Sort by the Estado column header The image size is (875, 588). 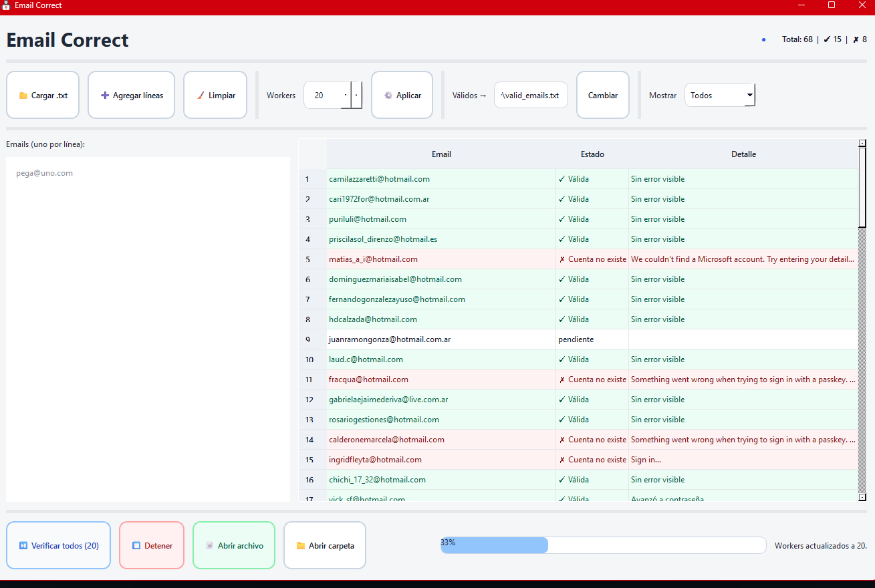pos(592,154)
